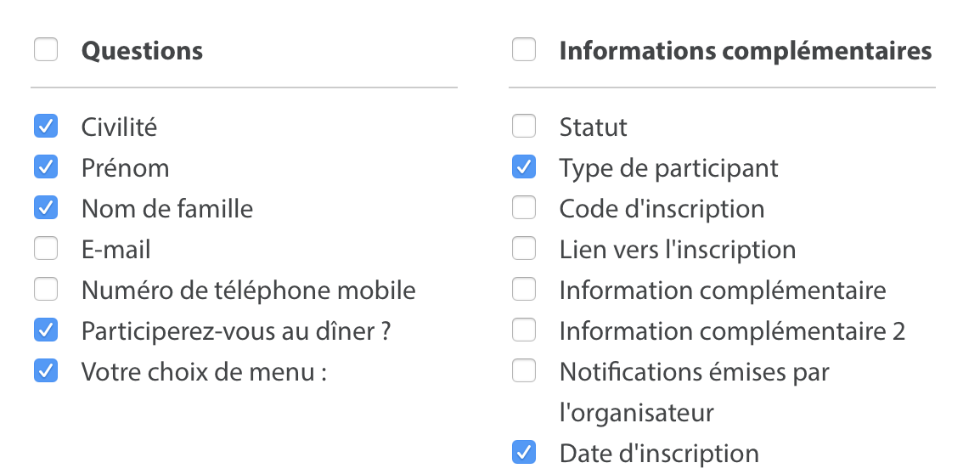This screenshot has width=980, height=474.
Task: Enable the Information complémentaire 2 checkbox
Action: pyautogui.click(x=524, y=330)
